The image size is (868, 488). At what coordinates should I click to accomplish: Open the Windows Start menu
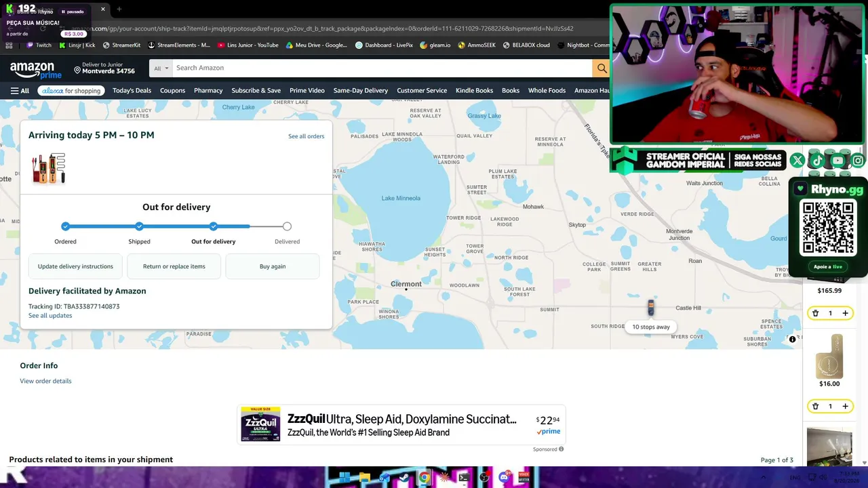pos(344,477)
